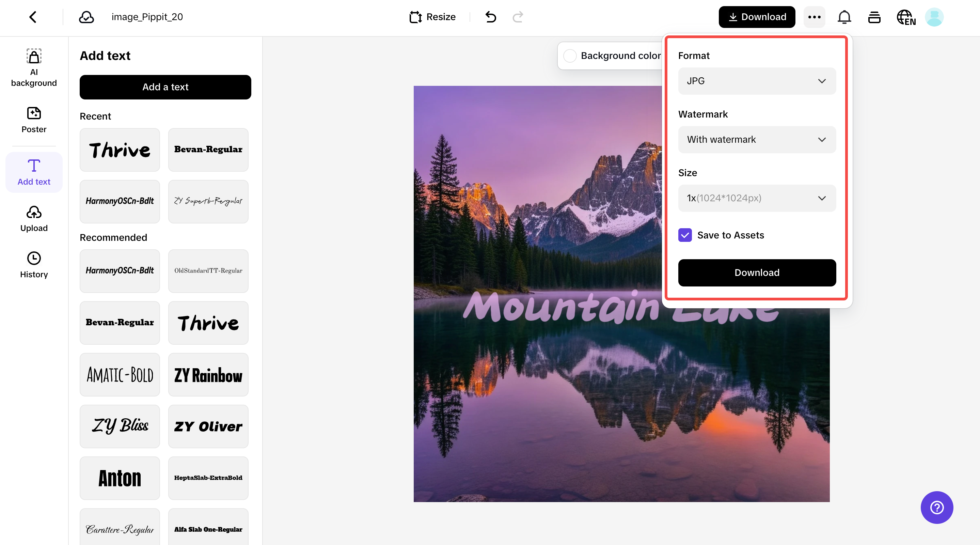Screen dimensions: 980x545
Task: Open the AI background panel
Action: pos(33,68)
